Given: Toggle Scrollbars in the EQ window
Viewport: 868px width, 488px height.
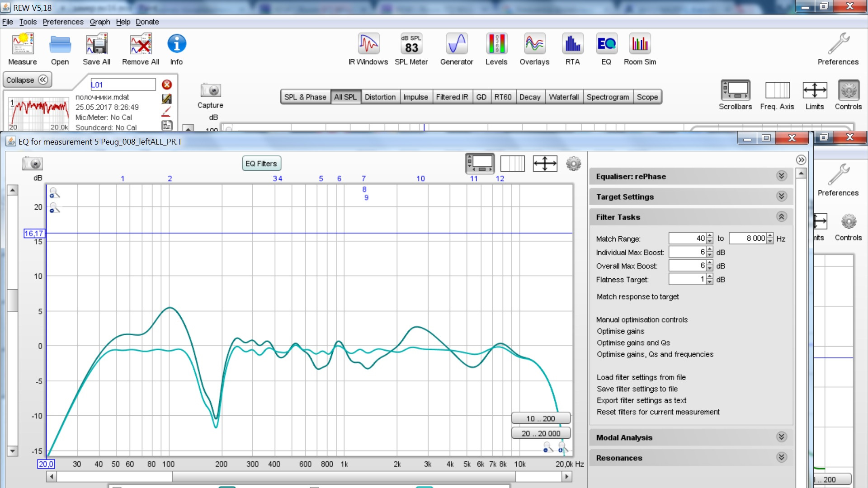Looking at the screenshot, I should [x=480, y=163].
